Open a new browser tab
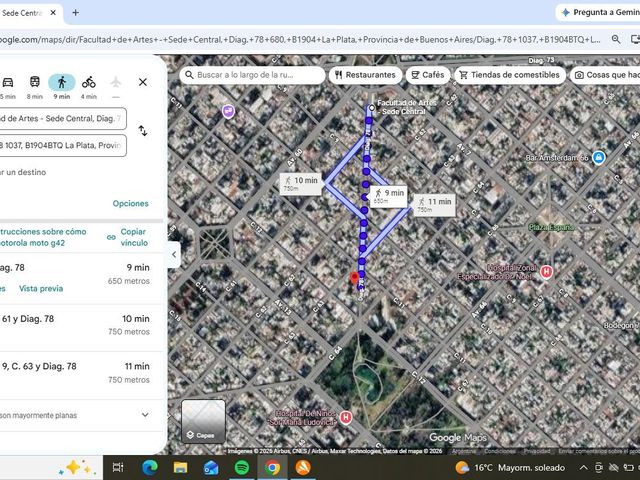 pyautogui.click(x=76, y=13)
